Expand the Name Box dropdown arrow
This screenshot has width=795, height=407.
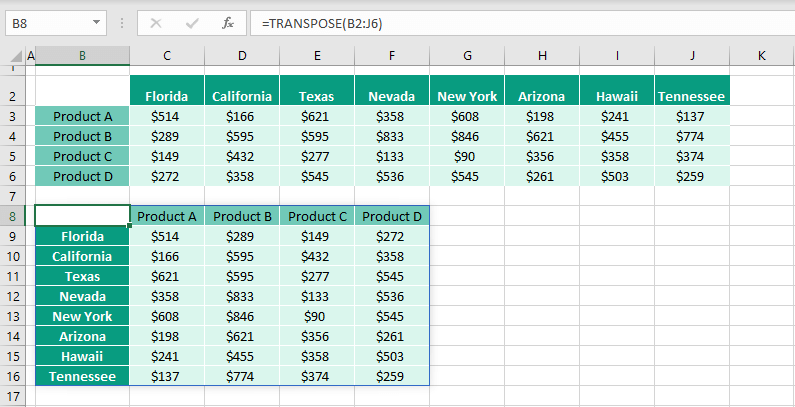(x=96, y=22)
